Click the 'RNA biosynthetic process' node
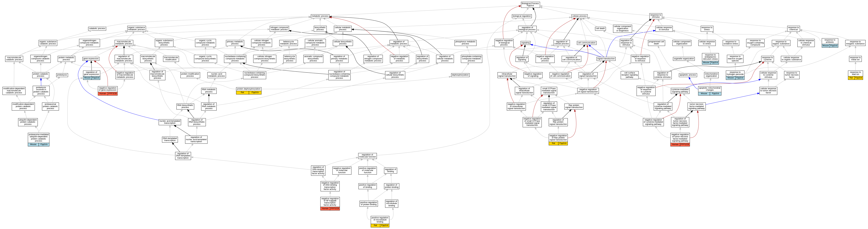Screen dimensions: 868x229 pyautogui.click(x=185, y=106)
